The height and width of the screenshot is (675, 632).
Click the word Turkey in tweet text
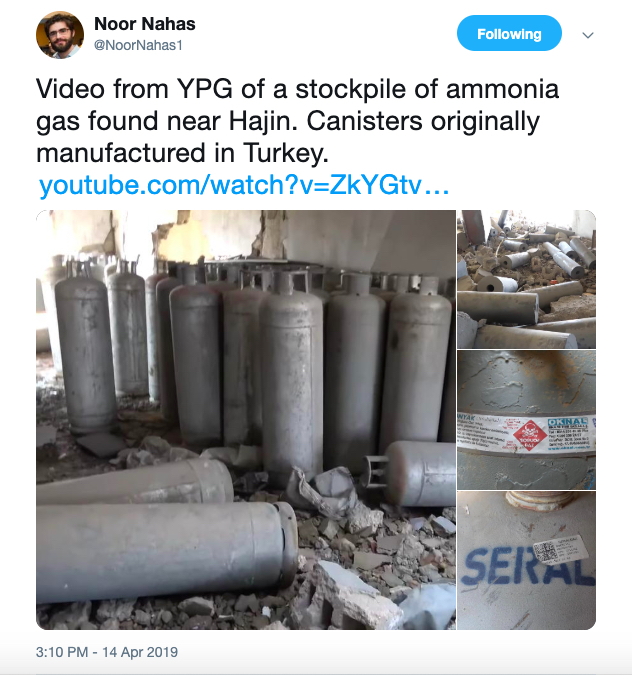(285, 153)
